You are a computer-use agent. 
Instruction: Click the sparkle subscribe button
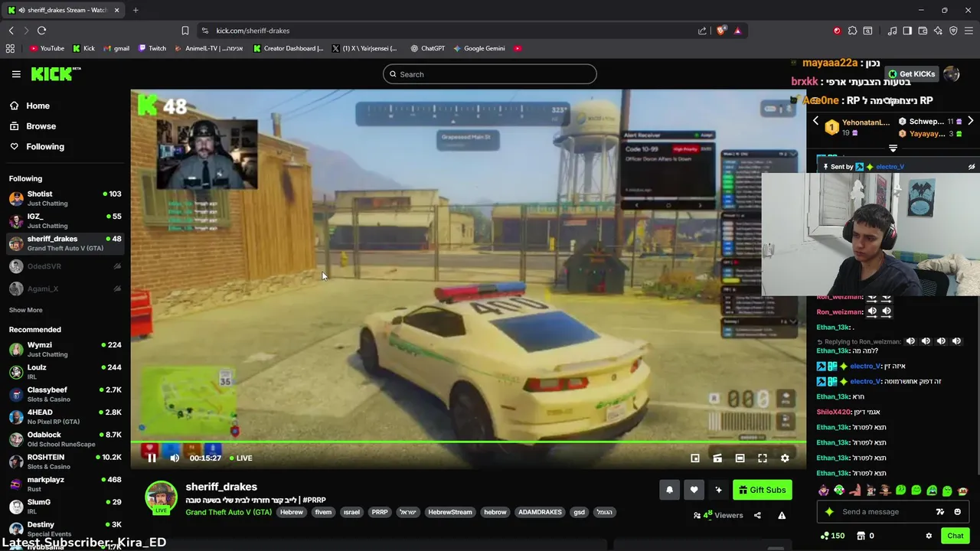718,490
